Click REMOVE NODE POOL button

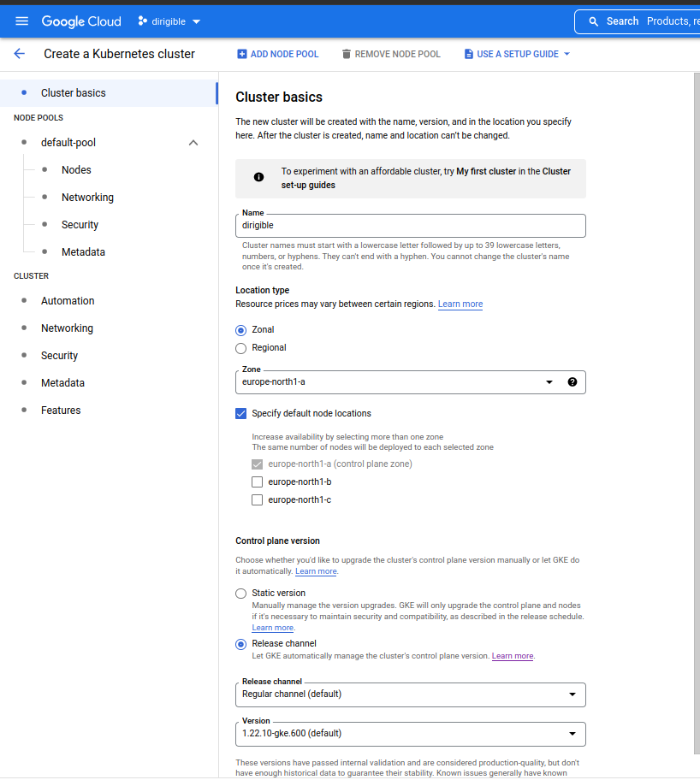tap(391, 54)
